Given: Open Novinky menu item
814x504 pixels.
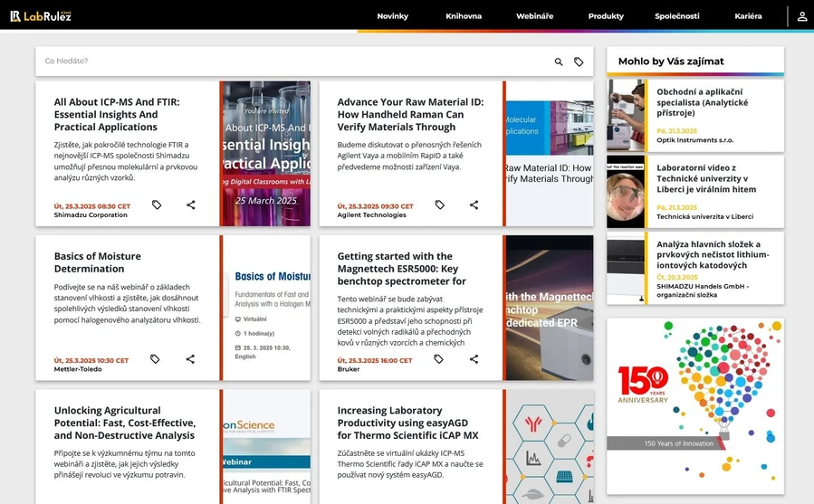Looking at the screenshot, I should [x=392, y=16].
